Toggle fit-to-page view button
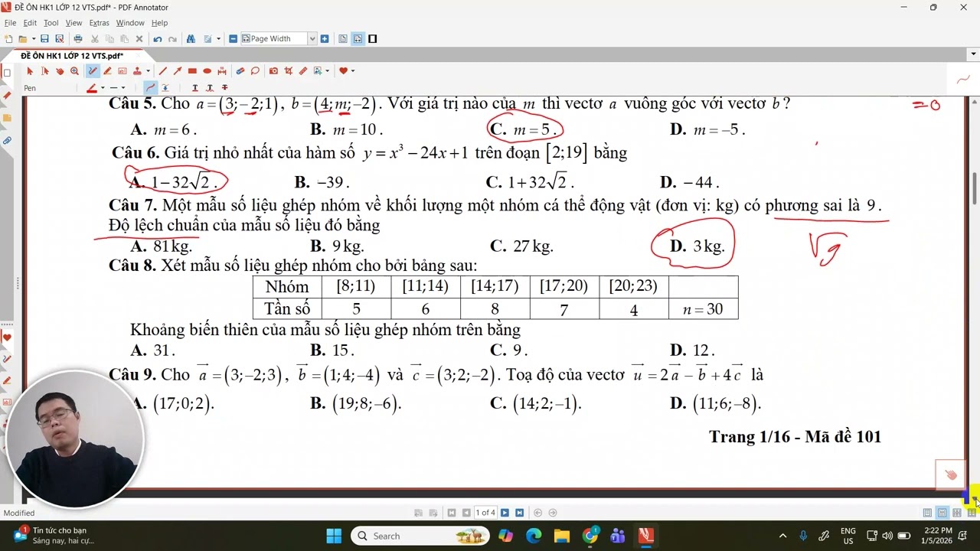This screenshot has width=980, height=551. [x=343, y=39]
